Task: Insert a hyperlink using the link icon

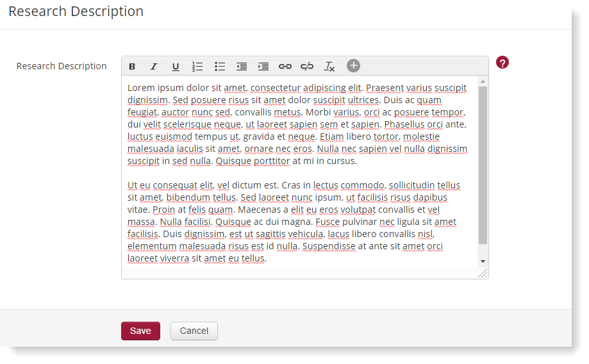Action: point(285,67)
